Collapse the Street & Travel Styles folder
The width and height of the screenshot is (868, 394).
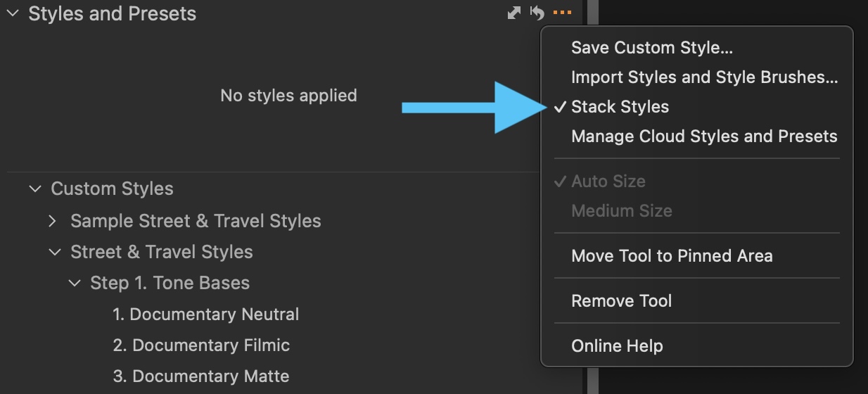pyautogui.click(x=54, y=252)
